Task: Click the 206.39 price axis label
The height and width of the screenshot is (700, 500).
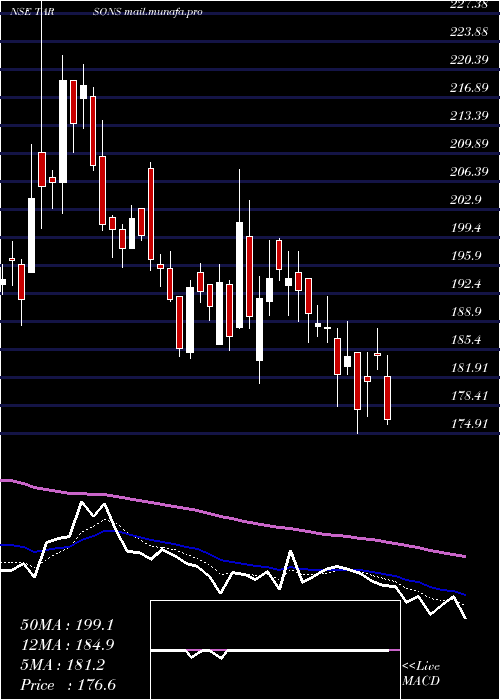Action: 468,172
